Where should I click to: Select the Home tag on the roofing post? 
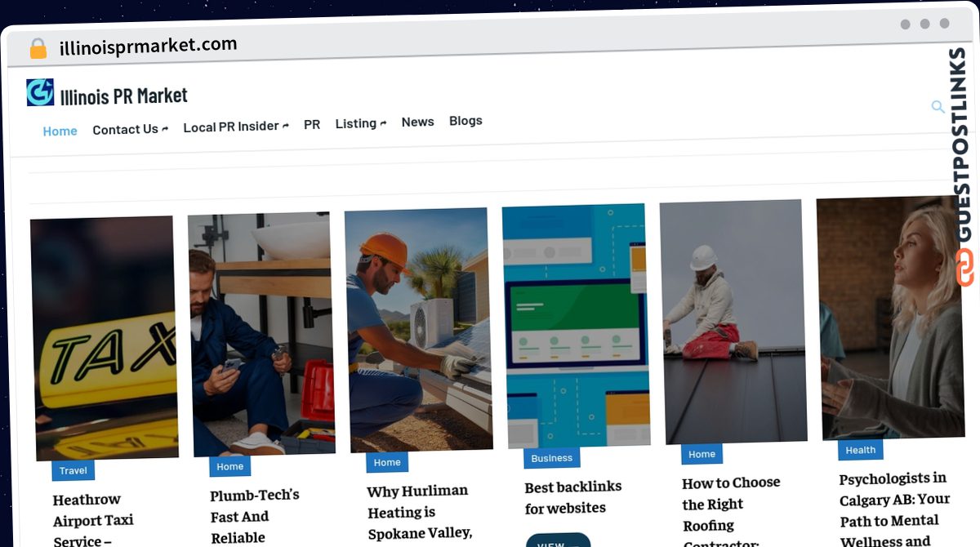(x=702, y=454)
